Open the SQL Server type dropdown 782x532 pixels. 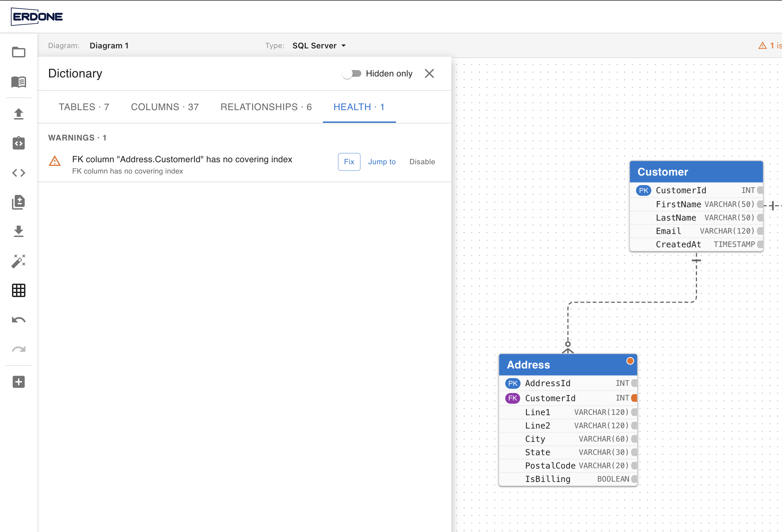[x=319, y=46]
